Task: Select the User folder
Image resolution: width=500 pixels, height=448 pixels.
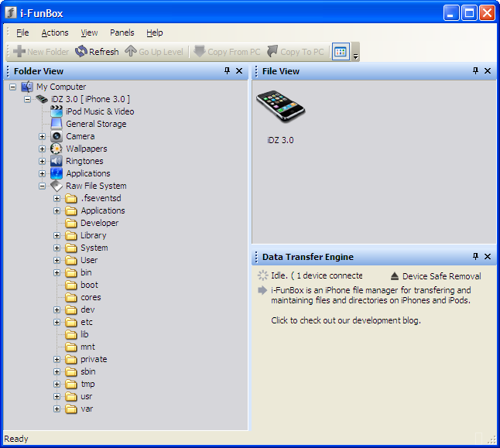Action: click(x=89, y=260)
